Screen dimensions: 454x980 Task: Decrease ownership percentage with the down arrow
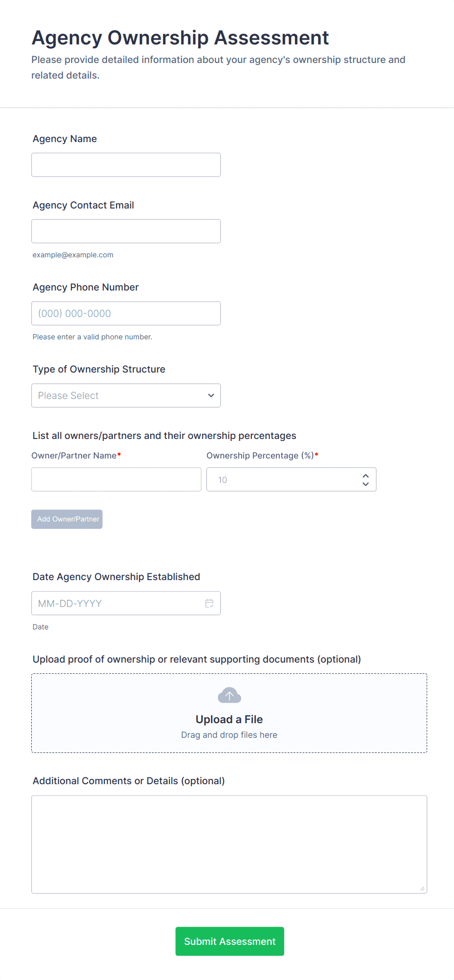(366, 484)
